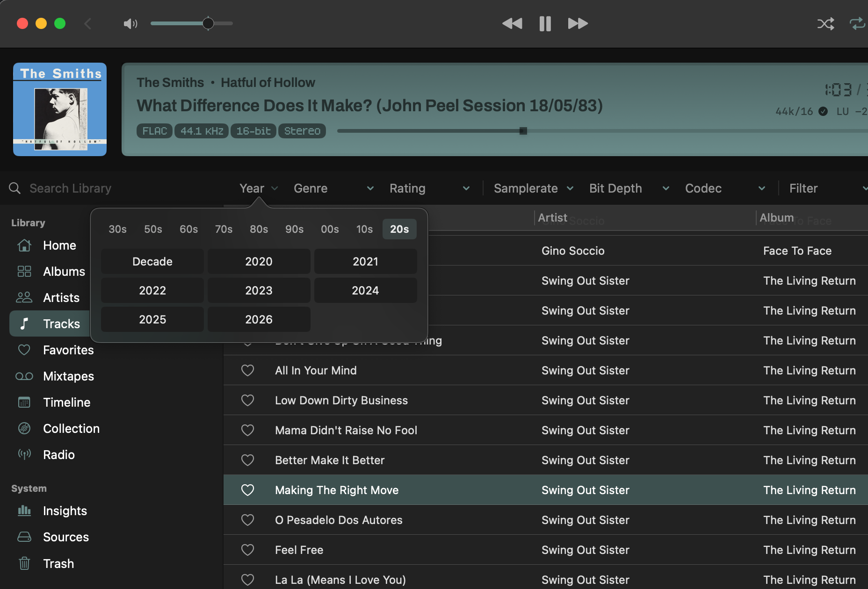This screenshot has height=589, width=868.
Task: Select the 90s decade tab
Action: 295,229
